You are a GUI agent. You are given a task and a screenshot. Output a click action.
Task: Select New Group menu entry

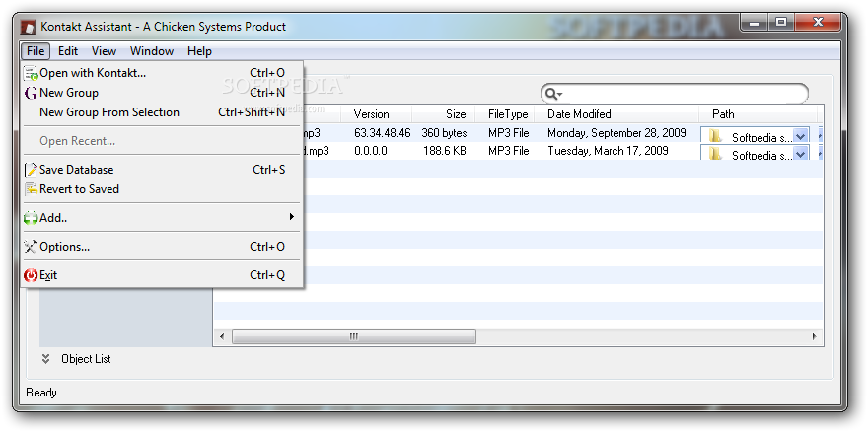tap(162, 93)
